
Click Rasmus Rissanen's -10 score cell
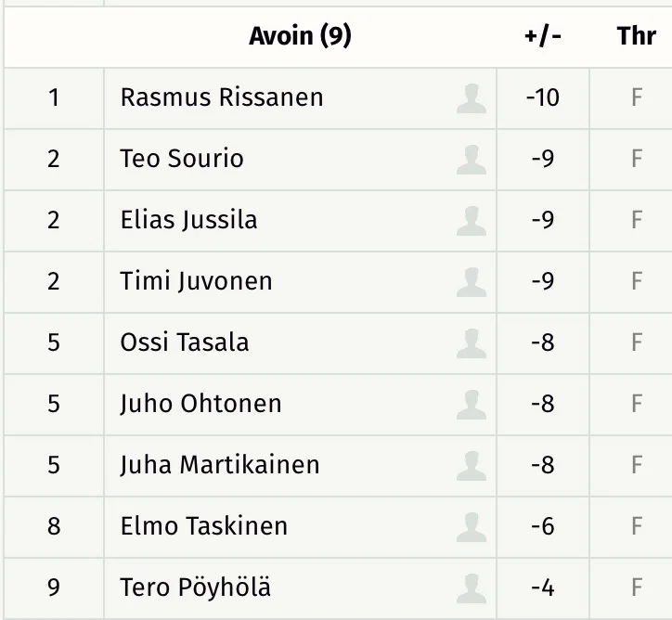pos(542,97)
